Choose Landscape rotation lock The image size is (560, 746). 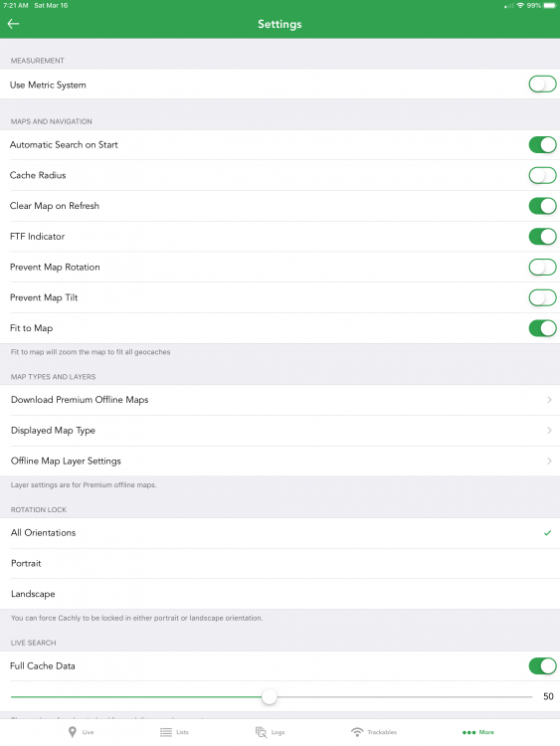click(280, 594)
